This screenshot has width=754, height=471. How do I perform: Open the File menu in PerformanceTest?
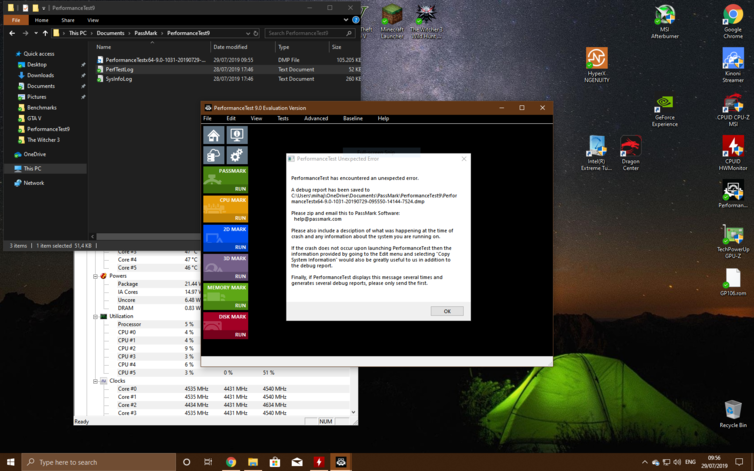pos(207,118)
